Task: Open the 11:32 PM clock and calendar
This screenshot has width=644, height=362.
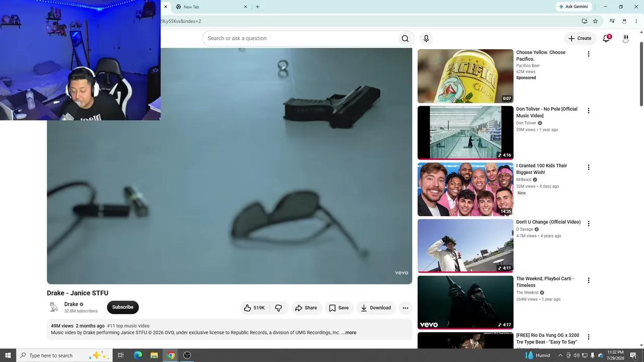Action: click(x=615, y=355)
